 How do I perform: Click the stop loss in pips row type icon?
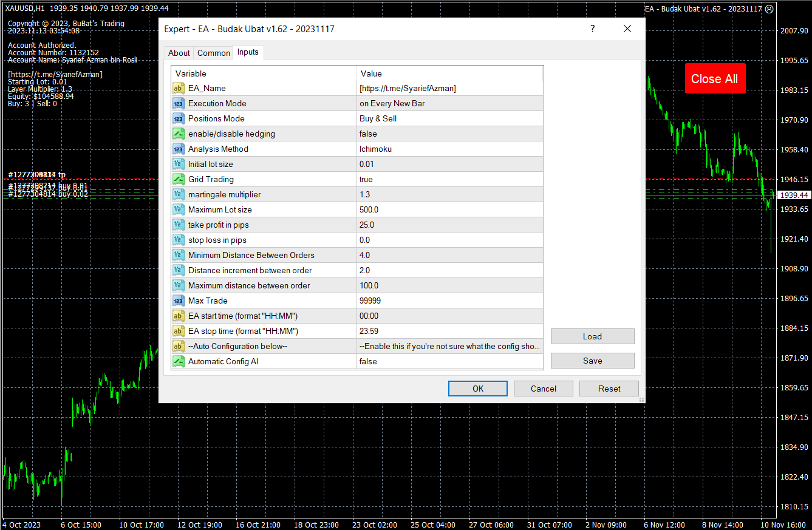click(x=179, y=240)
